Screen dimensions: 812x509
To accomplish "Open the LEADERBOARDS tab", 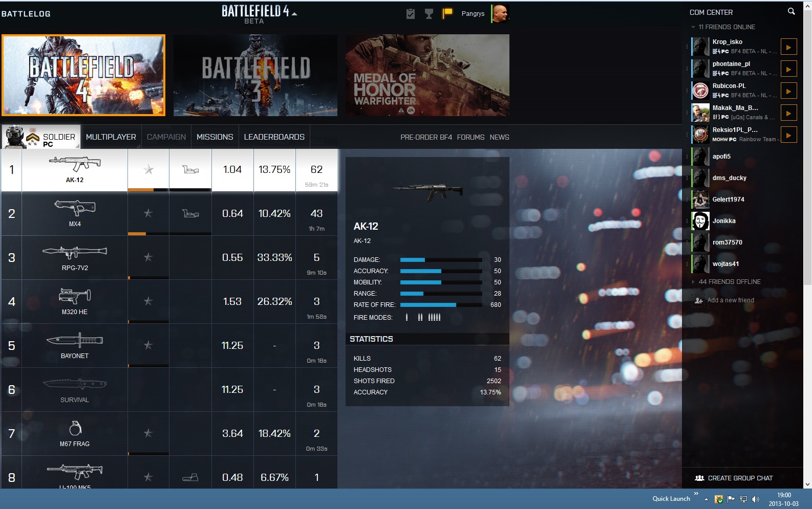I will (274, 137).
